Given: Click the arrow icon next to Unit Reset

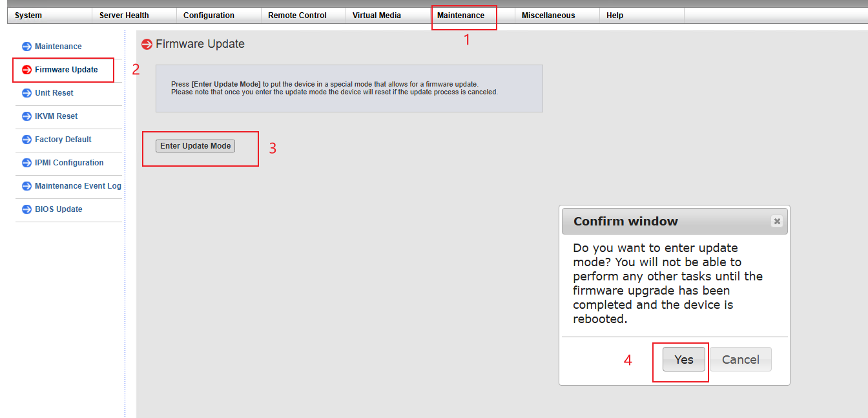Looking at the screenshot, I should pyautogui.click(x=26, y=93).
